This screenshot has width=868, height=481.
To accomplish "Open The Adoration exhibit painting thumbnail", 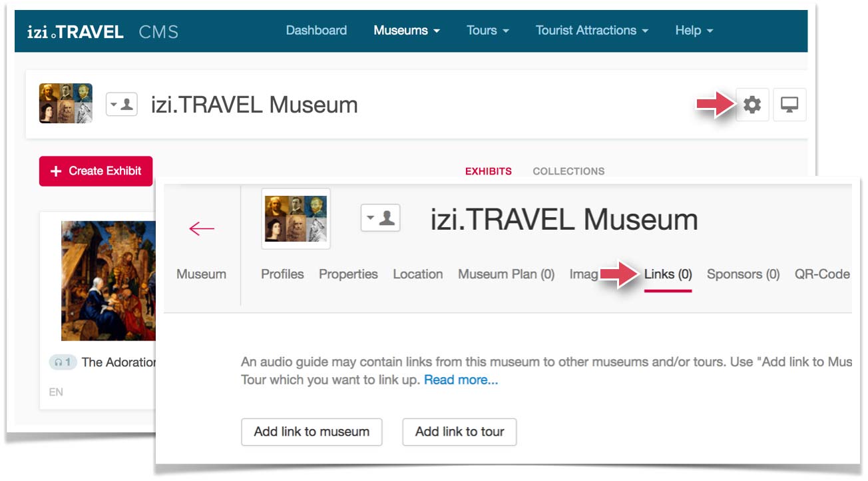I will pos(109,281).
